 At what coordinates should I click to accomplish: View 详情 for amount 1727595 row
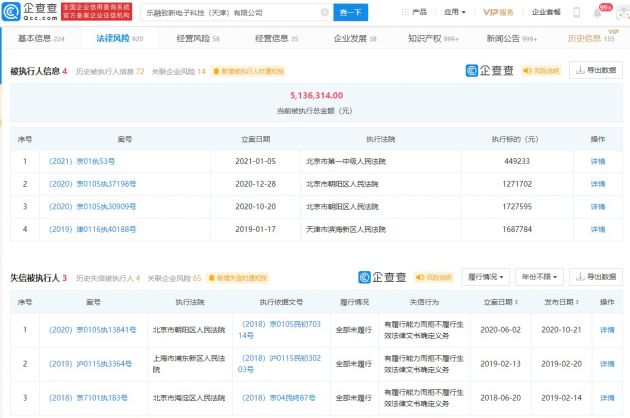pos(598,207)
